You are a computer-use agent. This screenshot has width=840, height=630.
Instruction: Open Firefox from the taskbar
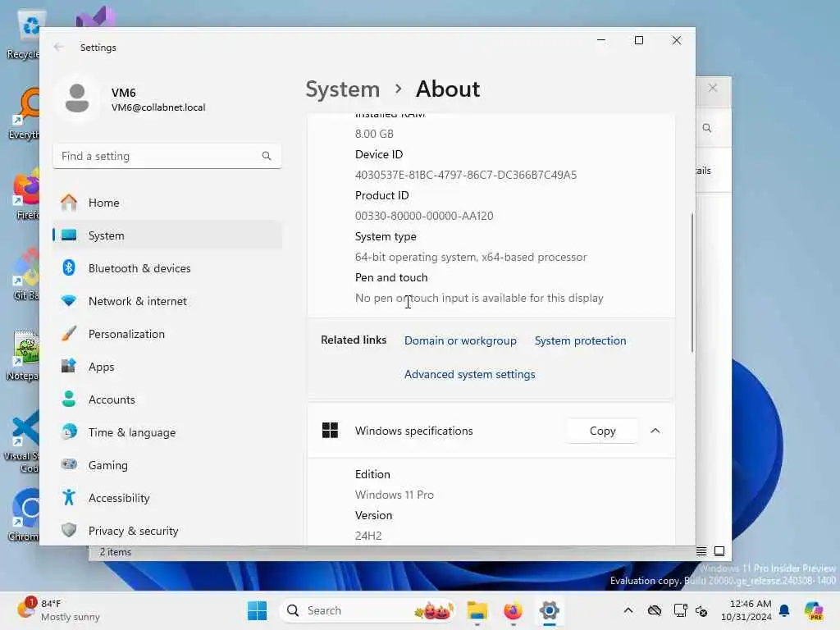click(513, 610)
